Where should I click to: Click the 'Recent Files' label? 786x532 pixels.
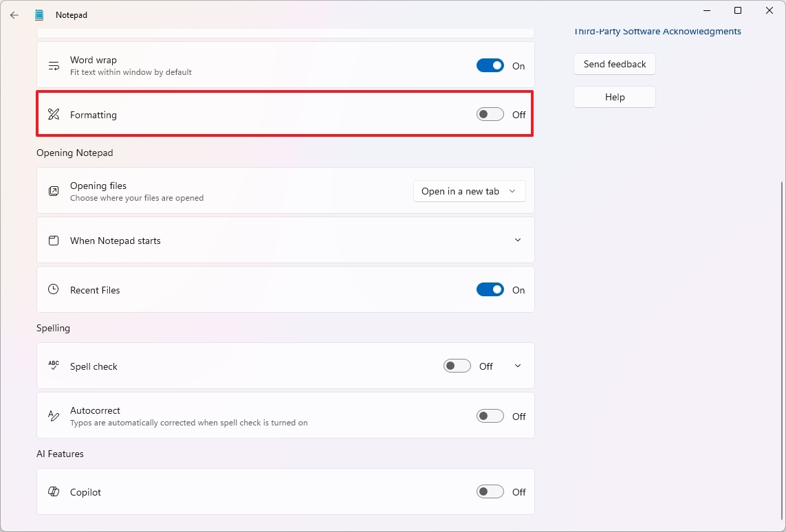[x=95, y=290]
